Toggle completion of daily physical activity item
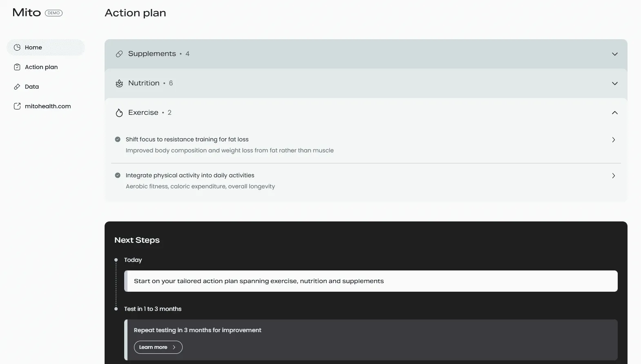Viewport: 641px width, 364px height. coord(118,175)
